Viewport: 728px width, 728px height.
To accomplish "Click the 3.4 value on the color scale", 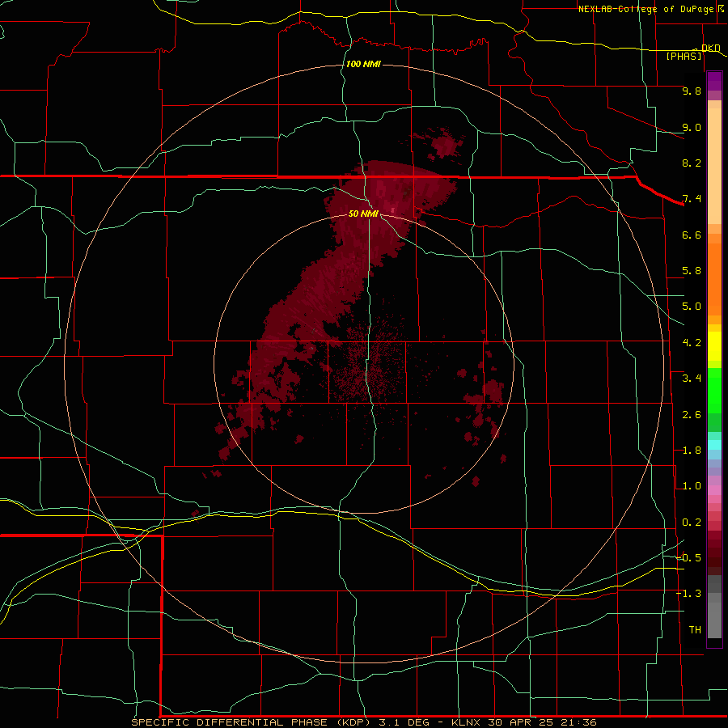I will [692, 379].
